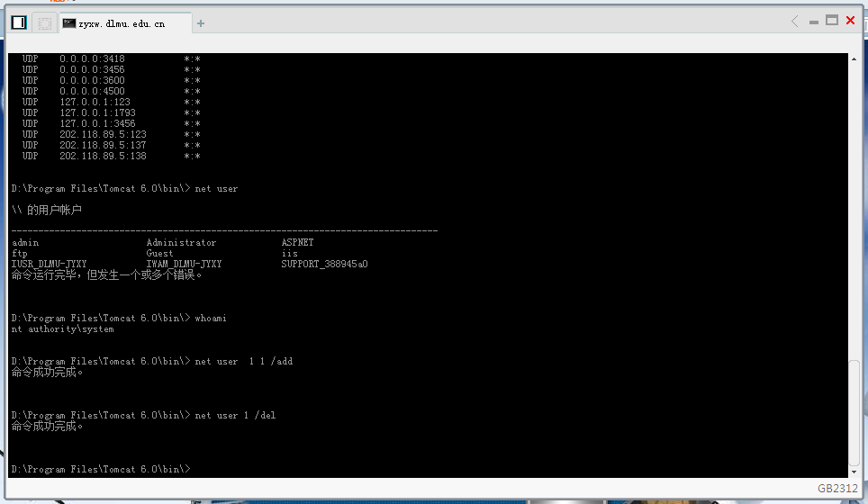
Task: Click the GB2312 encoding label
Action: point(837,488)
